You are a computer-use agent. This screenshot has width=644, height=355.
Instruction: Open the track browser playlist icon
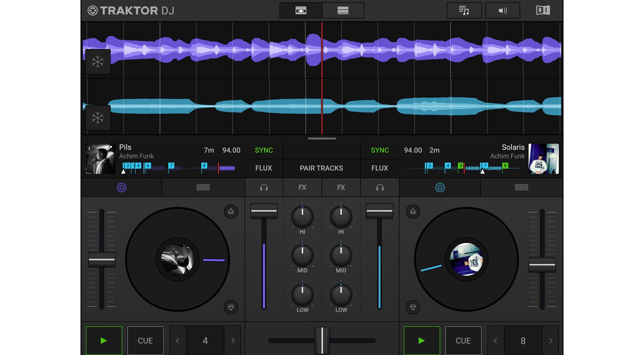[x=464, y=10]
